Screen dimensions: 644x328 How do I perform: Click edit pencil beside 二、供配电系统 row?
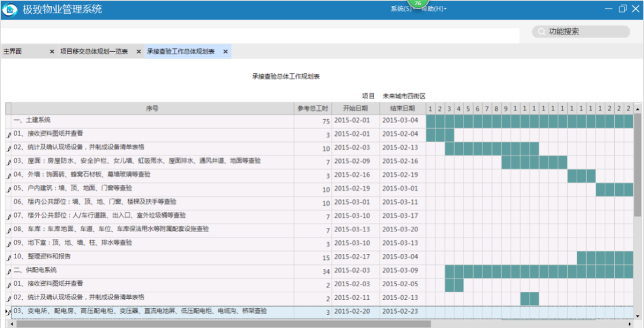click(x=8, y=271)
